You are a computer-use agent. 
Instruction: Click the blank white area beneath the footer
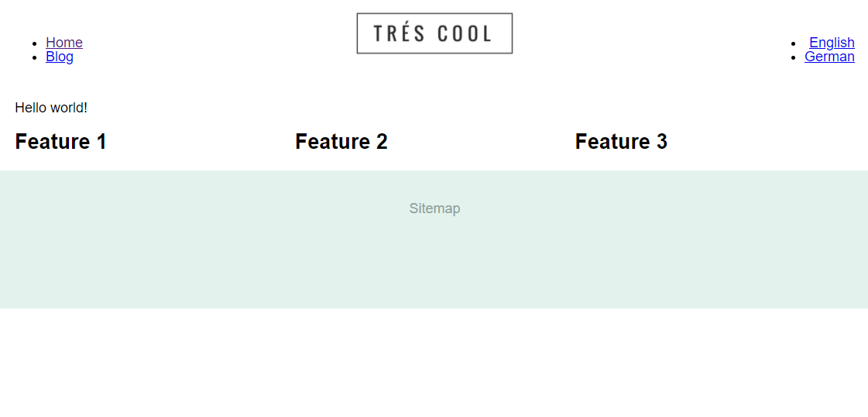point(434,363)
